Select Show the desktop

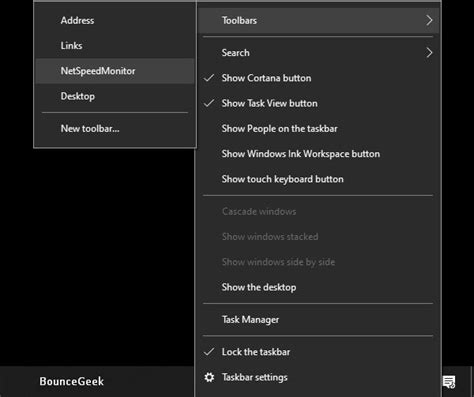318,287
